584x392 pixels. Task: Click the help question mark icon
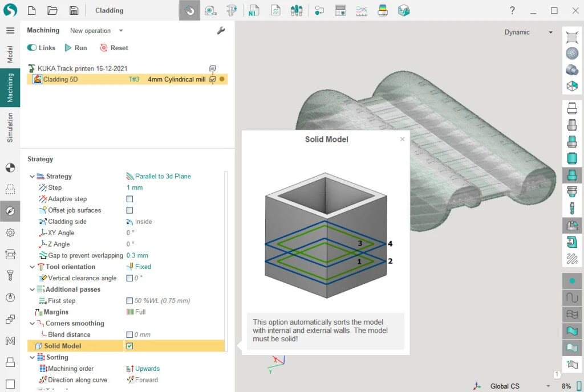pyautogui.click(x=512, y=10)
